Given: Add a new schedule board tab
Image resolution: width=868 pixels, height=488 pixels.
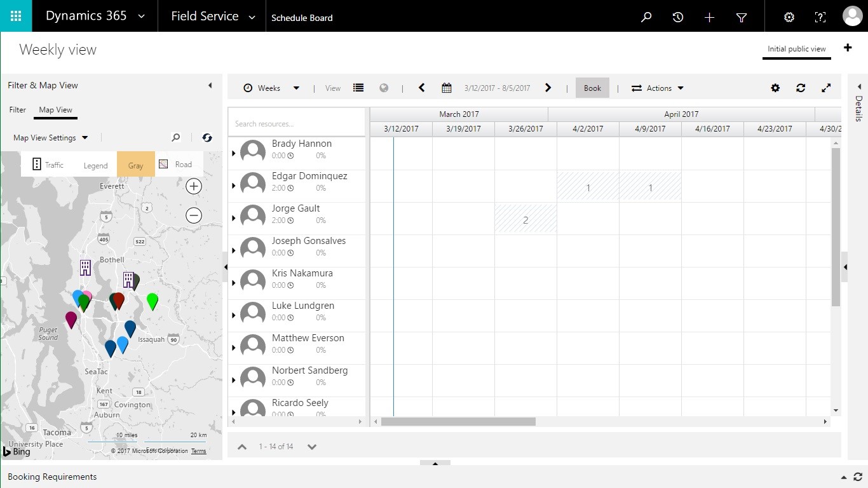Looking at the screenshot, I should pos(848,48).
